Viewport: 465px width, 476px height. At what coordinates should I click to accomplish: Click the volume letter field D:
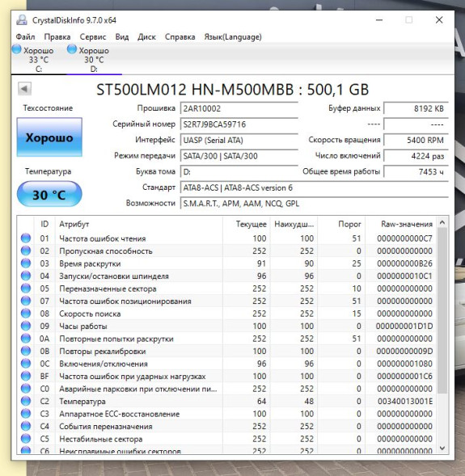tap(239, 172)
